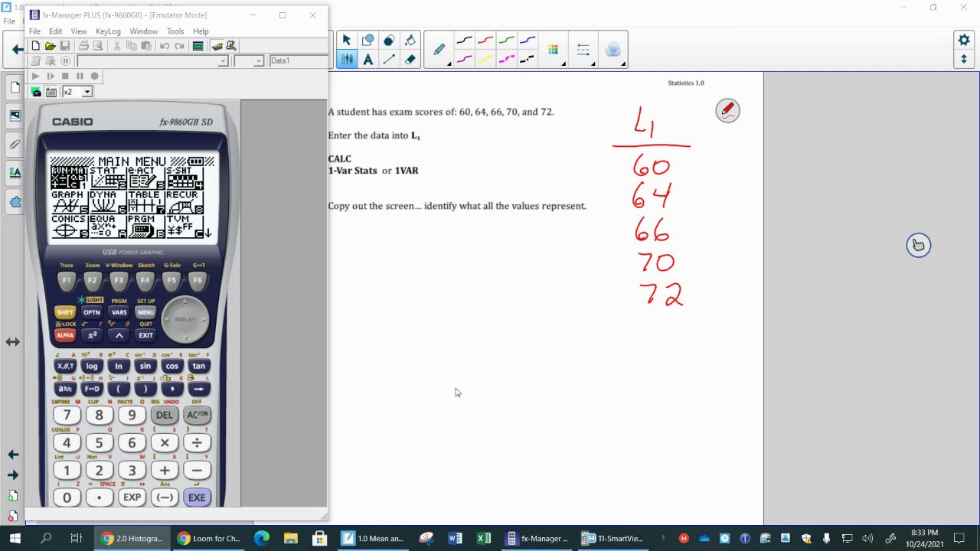Click the SHIFT key on Casio calculator

[x=65, y=312]
